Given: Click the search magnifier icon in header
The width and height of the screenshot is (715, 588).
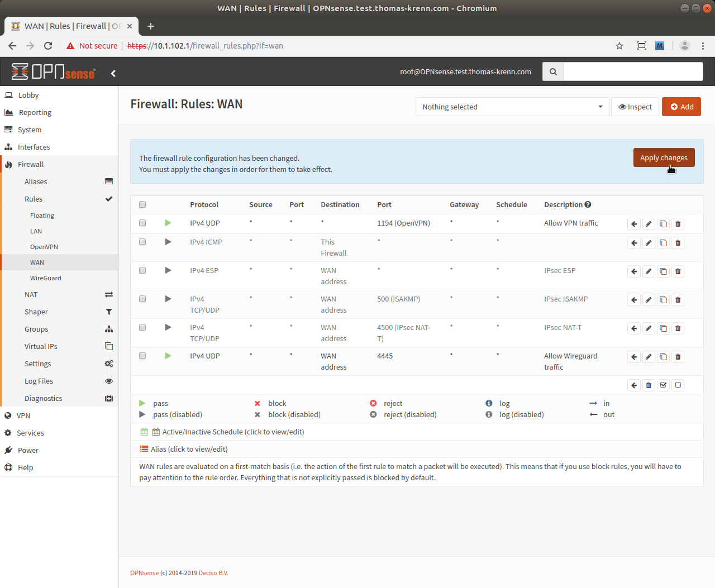Looking at the screenshot, I should coord(553,71).
